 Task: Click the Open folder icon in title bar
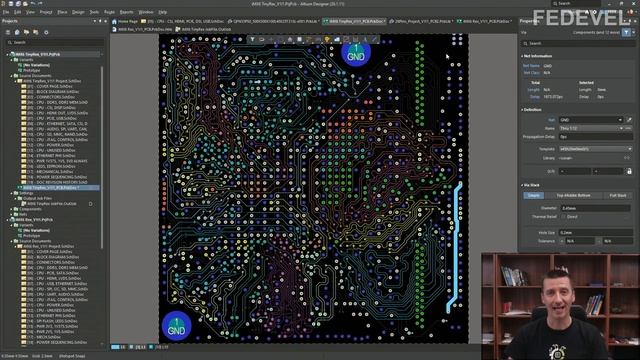tap(25, 4)
